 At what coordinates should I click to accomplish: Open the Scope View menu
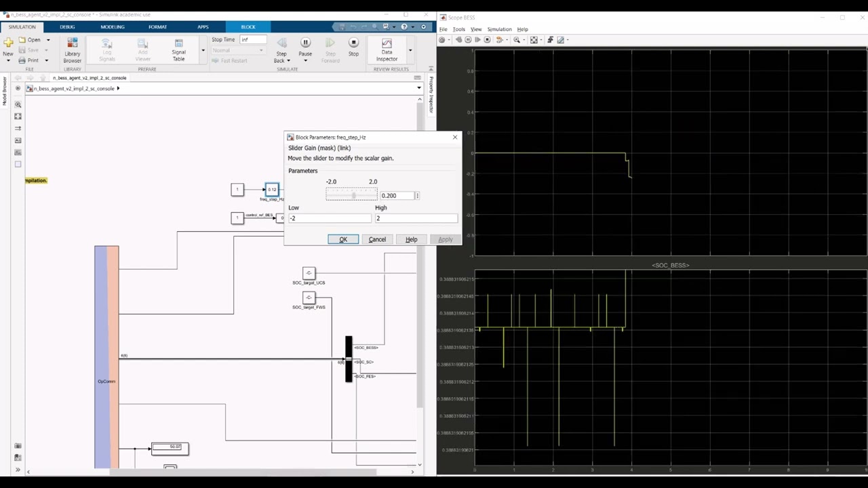[x=476, y=29]
